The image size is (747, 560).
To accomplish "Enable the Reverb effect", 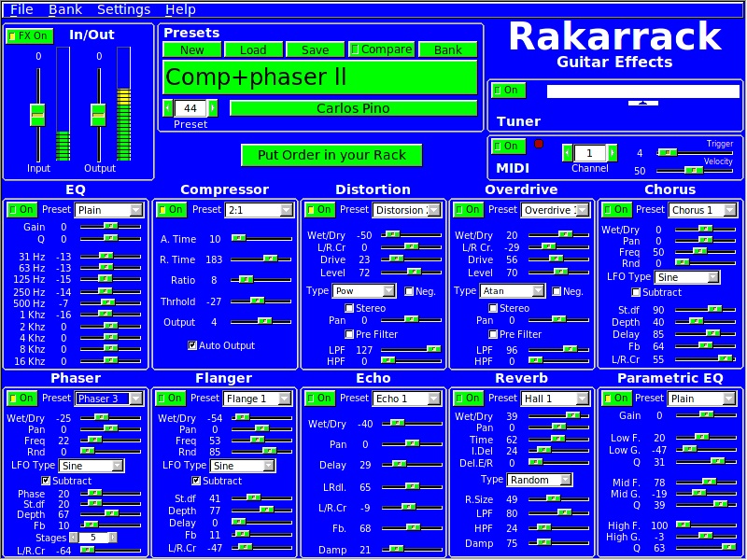I will (x=469, y=399).
